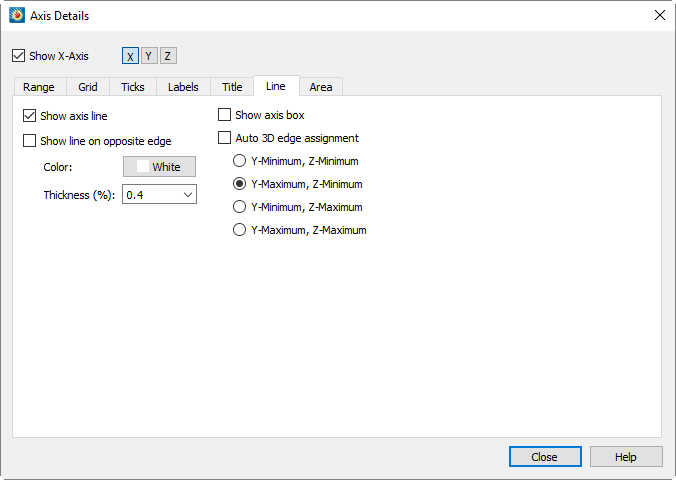Toggle Show axis line checkbox
This screenshot has width=676, height=480.
click(29, 116)
